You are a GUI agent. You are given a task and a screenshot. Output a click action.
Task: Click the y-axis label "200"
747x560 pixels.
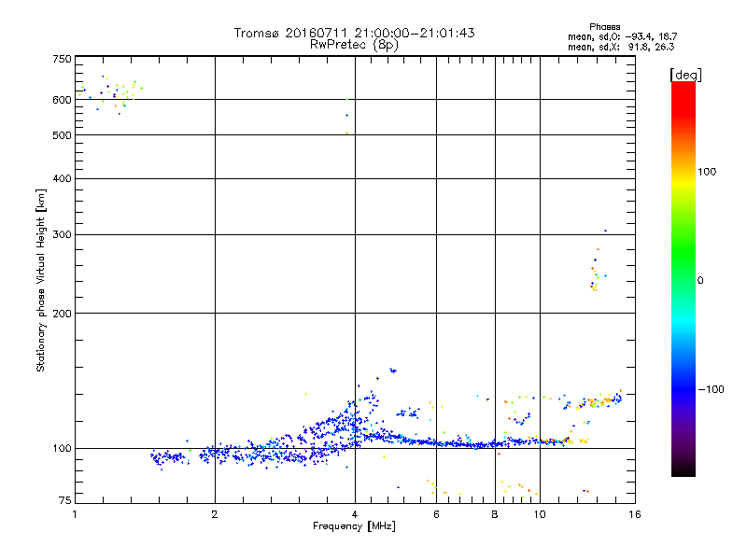[x=62, y=314]
